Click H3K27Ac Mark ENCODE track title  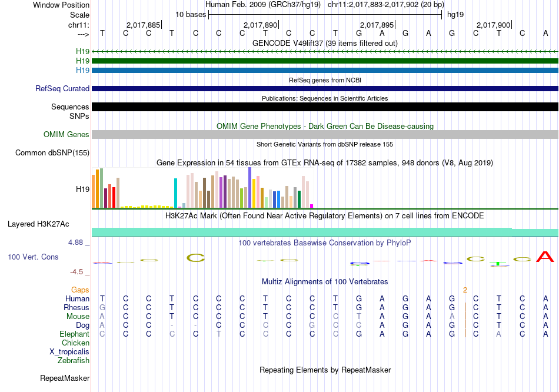click(324, 216)
